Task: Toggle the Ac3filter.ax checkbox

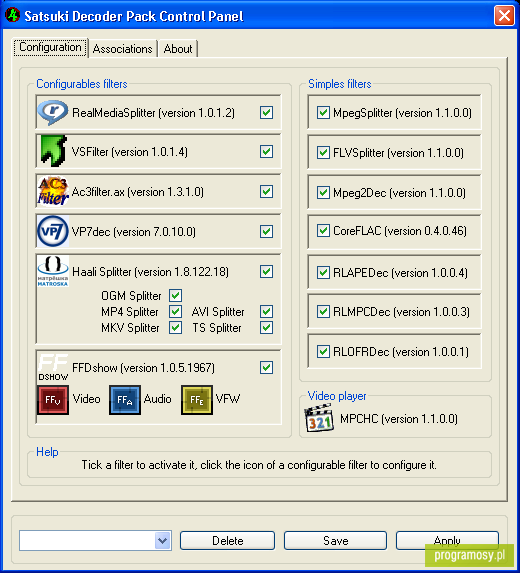Action: (x=266, y=191)
